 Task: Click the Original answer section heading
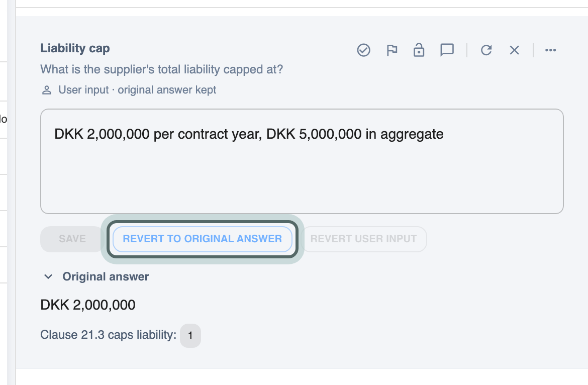(x=106, y=276)
